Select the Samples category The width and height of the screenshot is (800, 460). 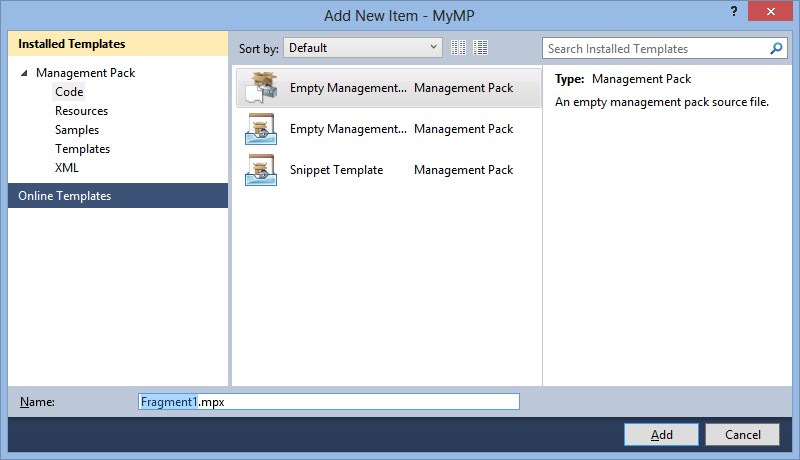click(77, 130)
